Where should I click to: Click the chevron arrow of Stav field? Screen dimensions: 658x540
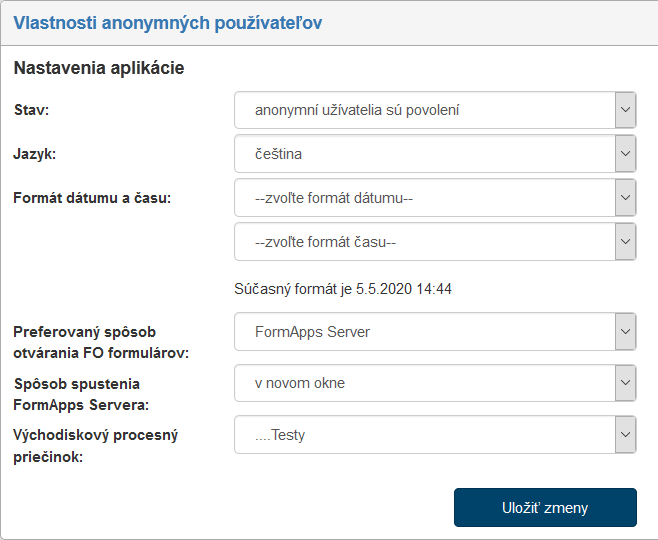click(x=626, y=110)
